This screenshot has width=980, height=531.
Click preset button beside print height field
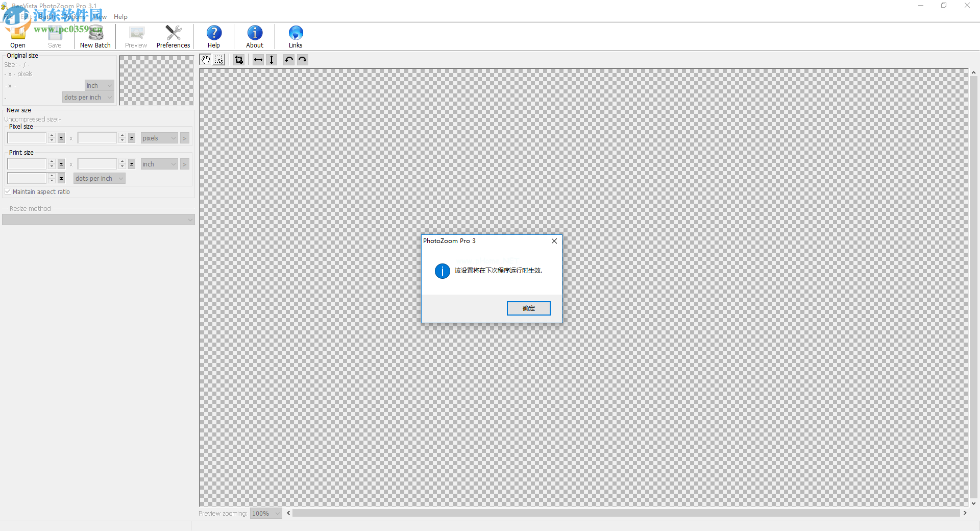(132, 164)
